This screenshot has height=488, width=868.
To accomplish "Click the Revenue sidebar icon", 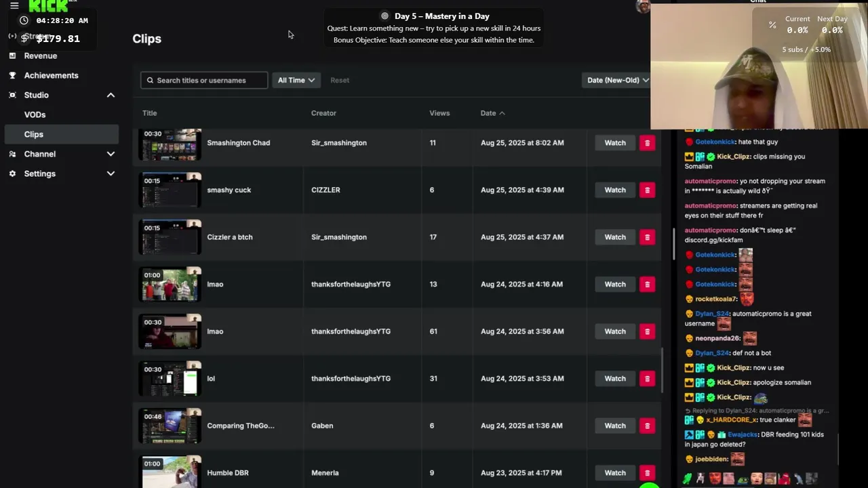I will coord(12,56).
